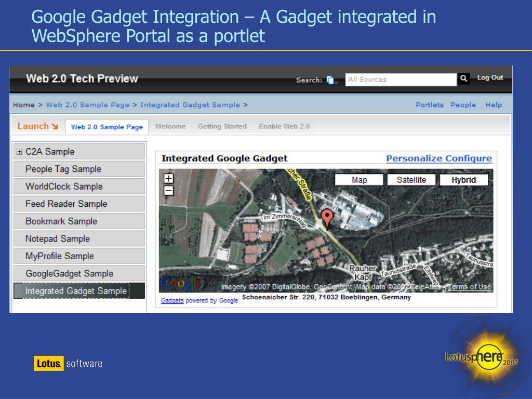
Task: Open Integrated Gadget Sample breadcrumb link
Action: click(190, 105)
